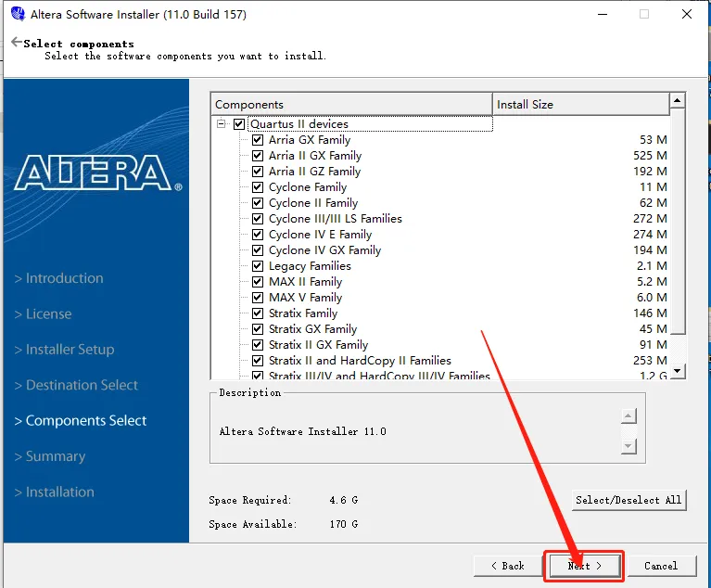Toggle Stratix II GX Family checkbox
Image resolution: width=711 pixels, height=588 pixels.
(x=258, y=345)
